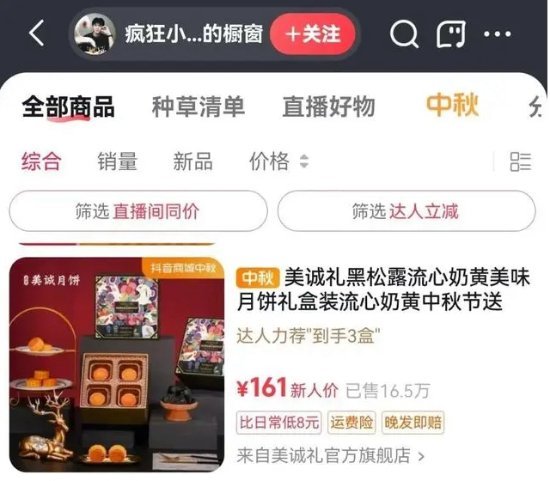Switch to list layout view icon
The image size is (550, 481).
[x=521, y=162]
